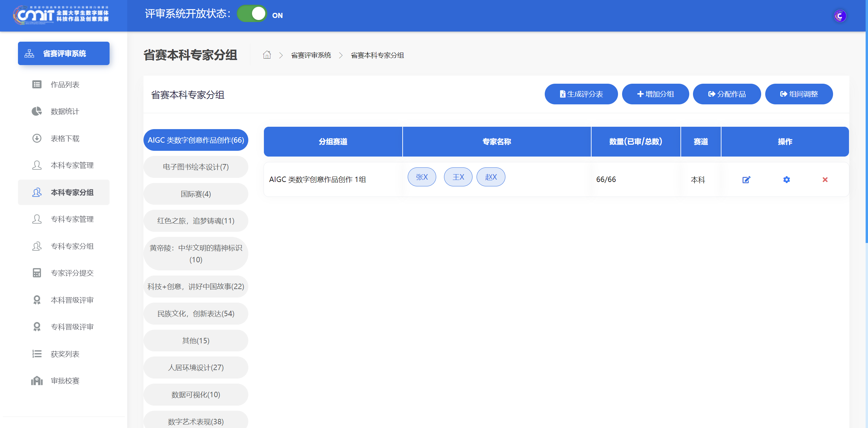Image resolution: width=868 pixels, height=428 pixels.
Task: Click the home icon in breadcrumb
Action: pos(267,55)
